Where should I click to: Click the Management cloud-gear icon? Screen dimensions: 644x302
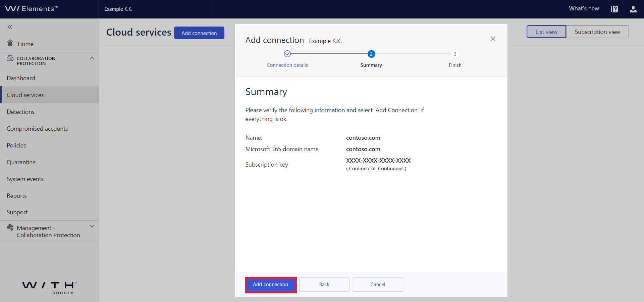click(10, 227)
